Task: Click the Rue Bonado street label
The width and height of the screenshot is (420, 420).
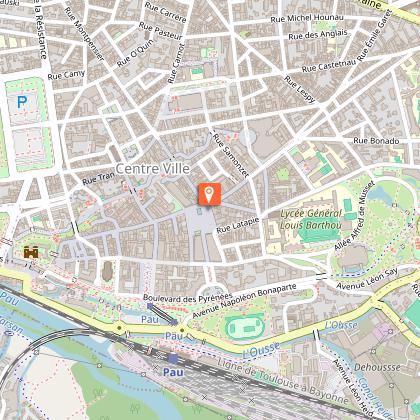Action: pyautogui.click(x=376, y=141)
